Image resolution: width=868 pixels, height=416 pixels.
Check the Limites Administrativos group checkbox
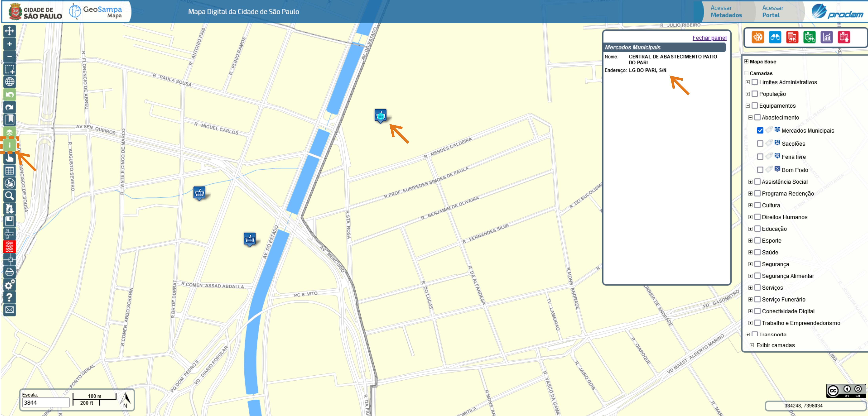(755, 82)
